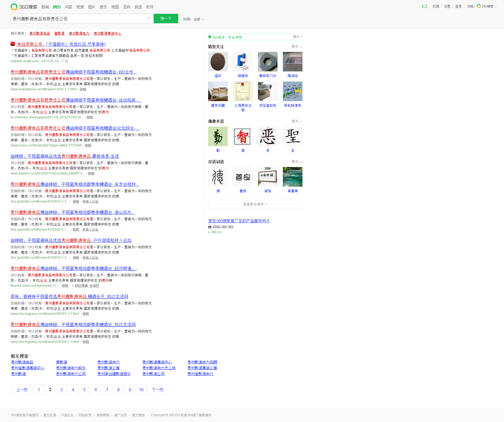Image resolution: width=504 pixels, height=422 pixels.
Task: Click the Tmall ad red icon
Action: tap(13, 44)
